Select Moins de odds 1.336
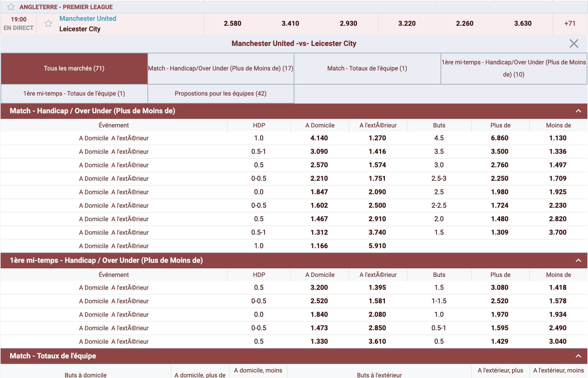Screen dimensions: 588x378 (558, 151)
